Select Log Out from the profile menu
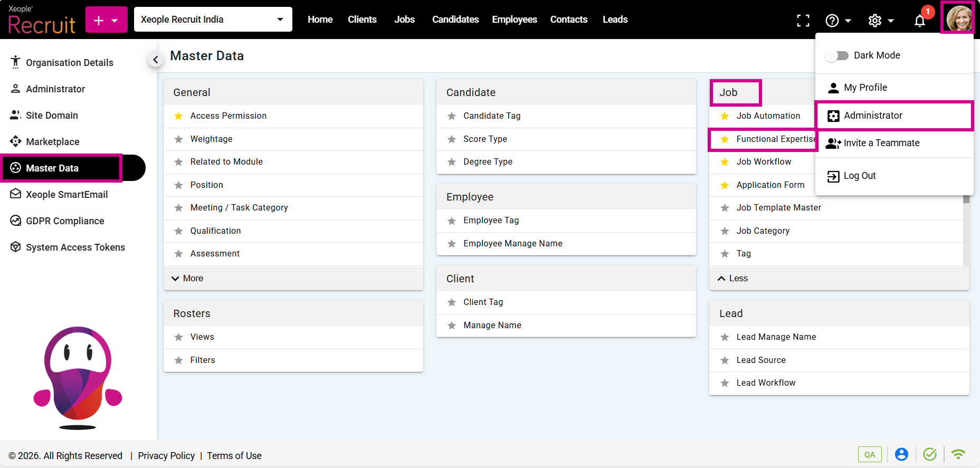Viewport: 980px width, 468px height. coord(859,176)
